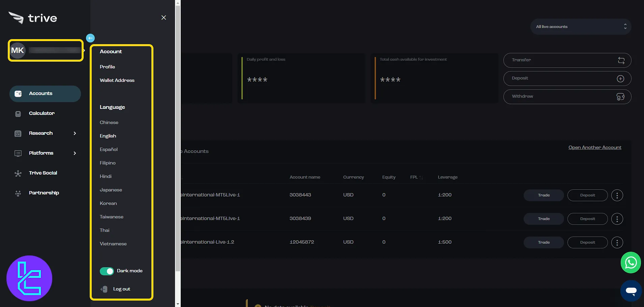
Task: Click the Transfer arrows icon
Action: point(621,60)
